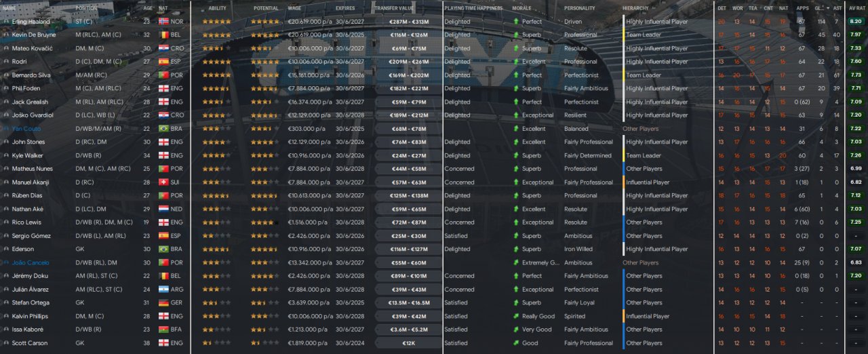This screenshot has height=354, width=868.
Task: Click the potential stars for Joško Gvardiol
Action: click(264, 115)
